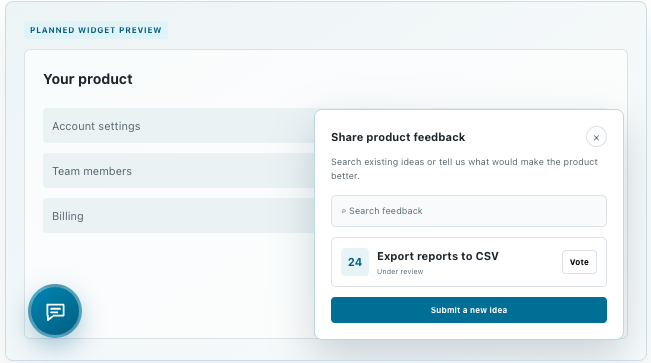Select the 24 vote count badge
The width and height of the screenshot is (651, 363).
(x=355, y=262)
